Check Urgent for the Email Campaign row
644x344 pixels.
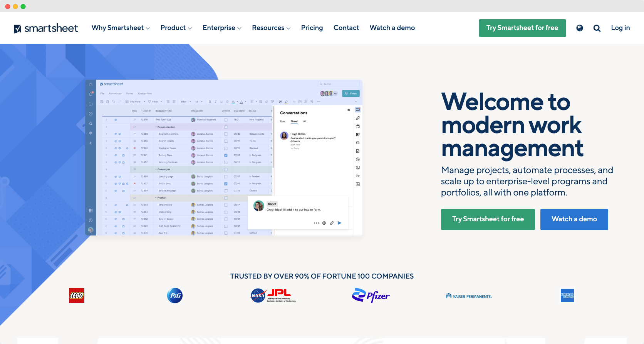tap(226, 191)
